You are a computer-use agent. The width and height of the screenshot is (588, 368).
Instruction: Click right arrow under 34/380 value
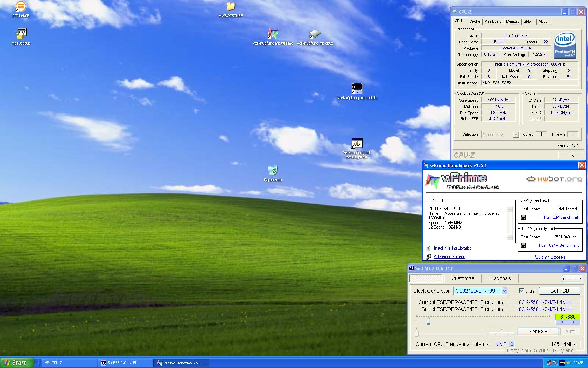coord(574,322)
